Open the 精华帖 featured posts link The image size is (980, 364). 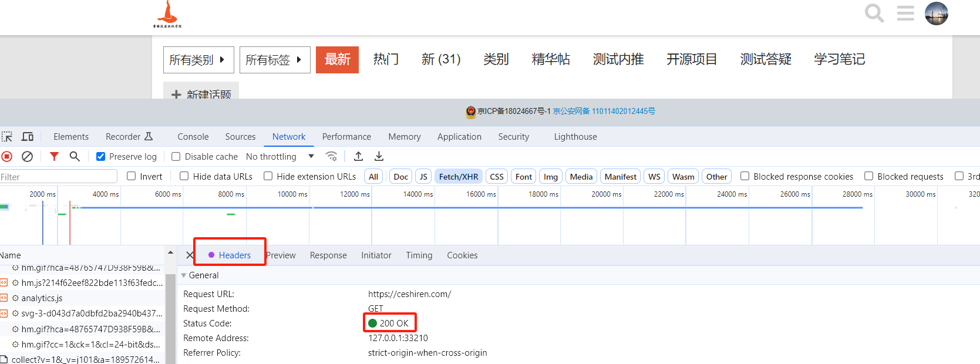[x=551, y=59]
